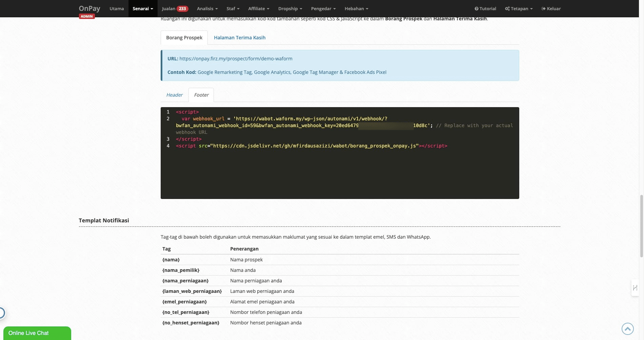Click Keluar to log out
Screen dimensions: 644x340
click(x=551, y=8)
